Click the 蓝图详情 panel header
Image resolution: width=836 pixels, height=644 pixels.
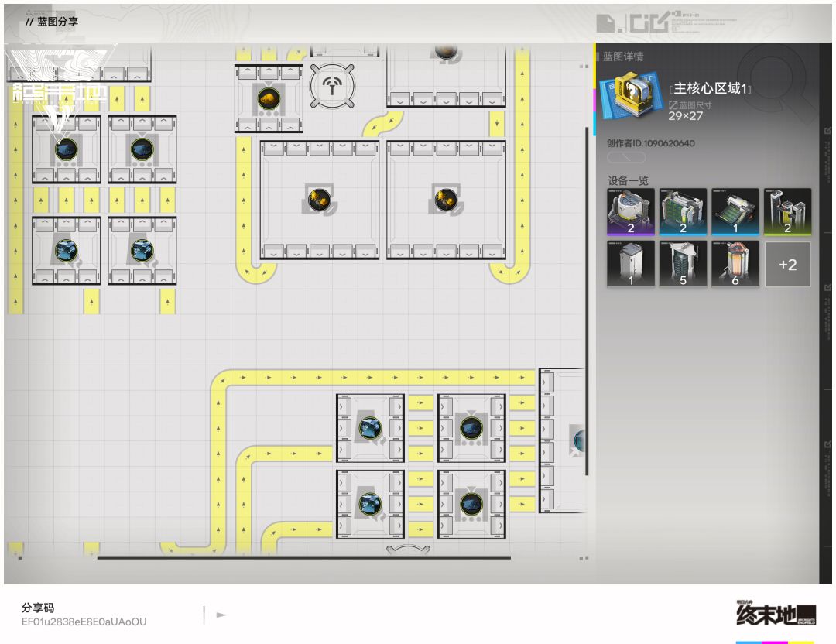tap(623, 57)
